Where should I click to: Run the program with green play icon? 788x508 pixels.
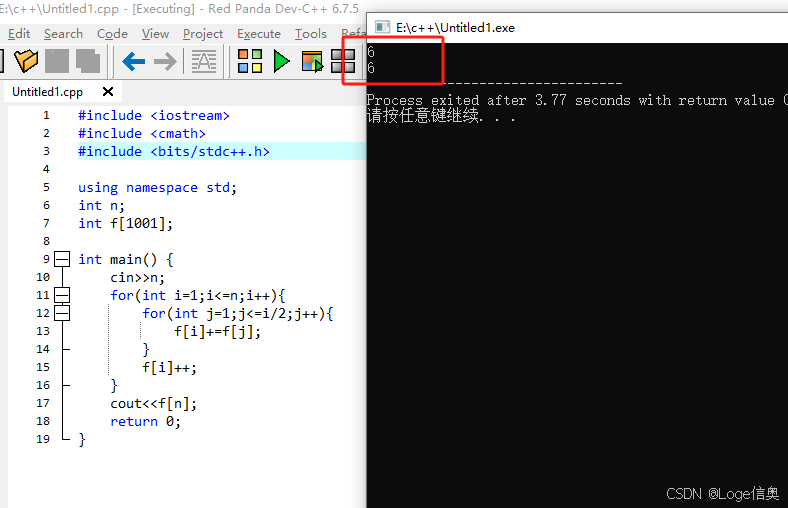(x=281, y=61)
